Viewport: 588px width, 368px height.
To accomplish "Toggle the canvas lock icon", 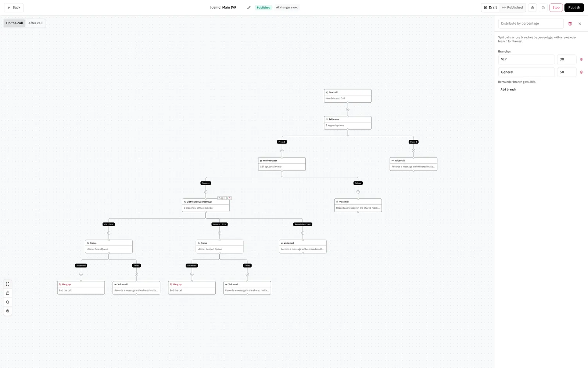I will pos(8,293).
